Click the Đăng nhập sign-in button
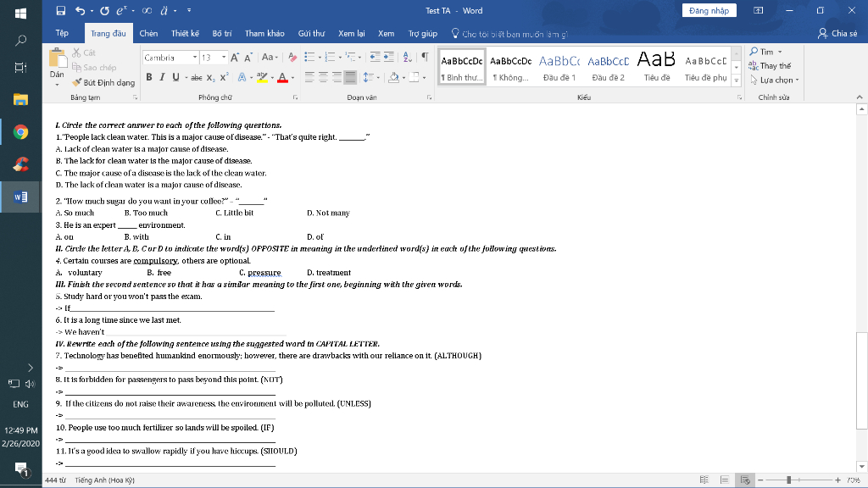 click(x=709, y=10)
